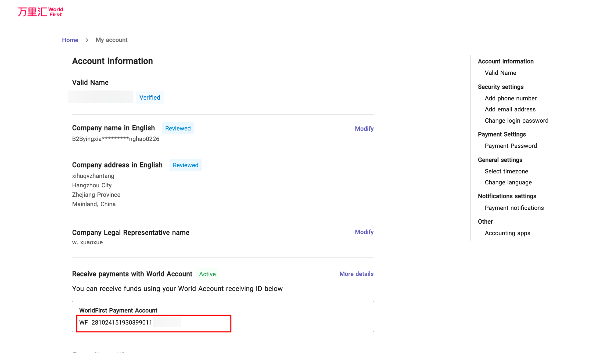Go to Home breadcrumb link
Screen dimensions: 589x364
[x=70, y=40]
